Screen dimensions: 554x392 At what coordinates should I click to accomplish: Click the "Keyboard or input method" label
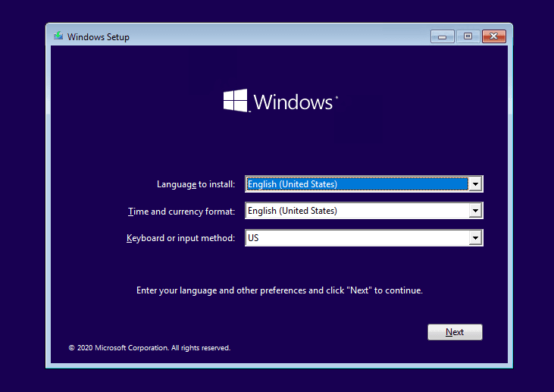(x=180, y=238)
